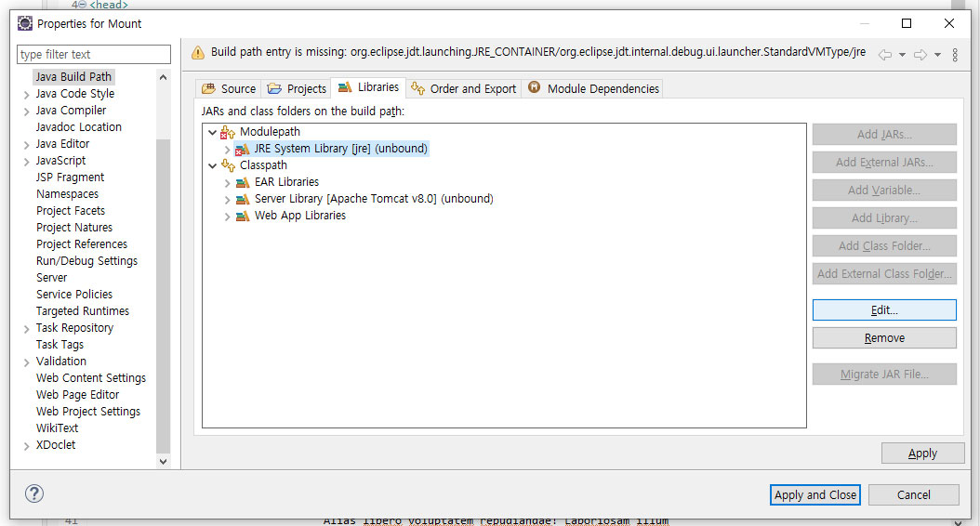Click the help question mark icon

34,493
